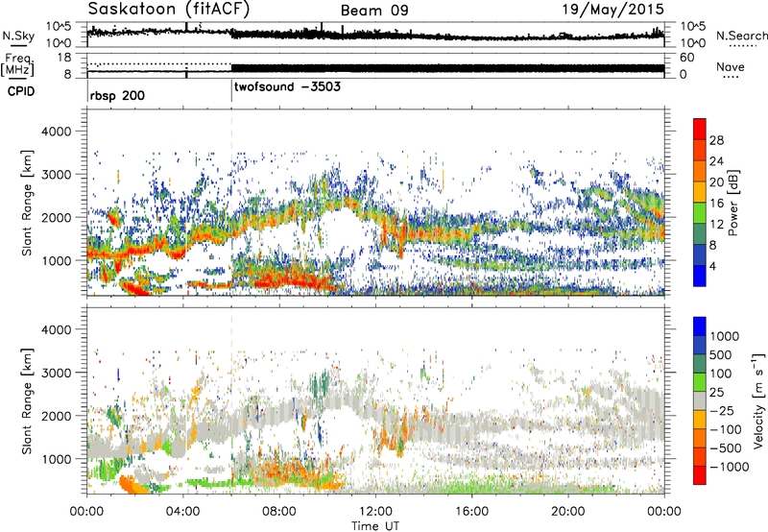
Task: Select the 'N.Sky' legend label
Action: pyautogui.click(x=18, y=36)
